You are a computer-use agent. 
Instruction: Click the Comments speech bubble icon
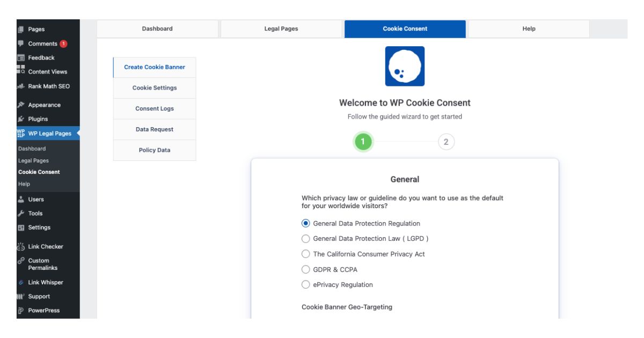pyautogui.click(x=21, y=43)
